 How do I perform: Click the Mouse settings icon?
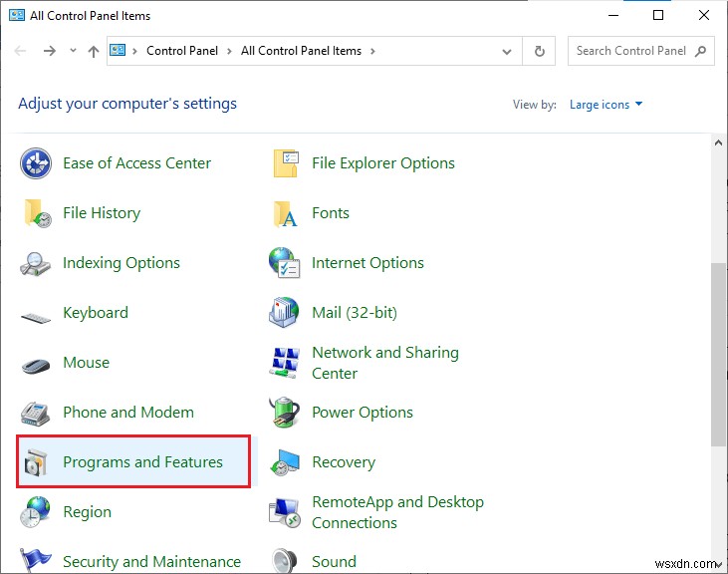[36, 364]
